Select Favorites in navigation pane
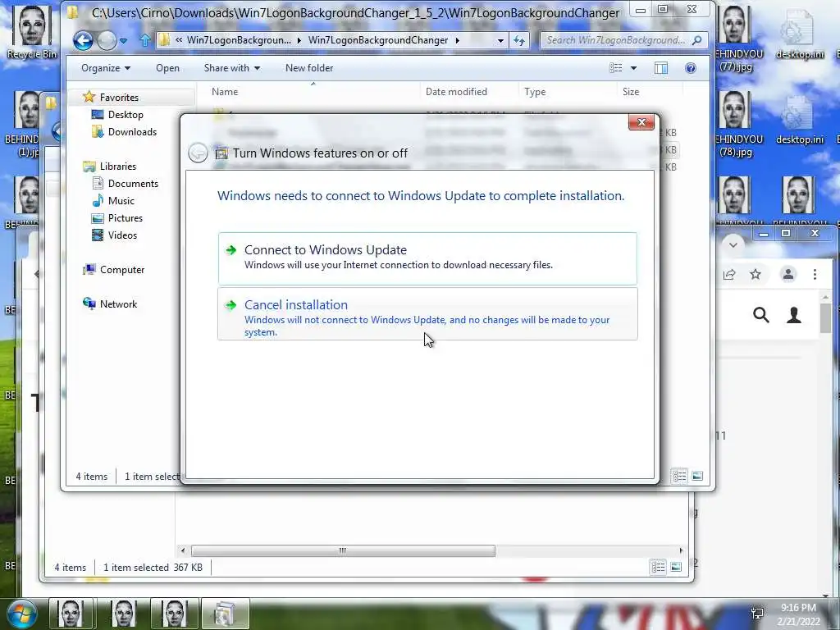This screenshot has width=840, height=630. click(119, 97)
